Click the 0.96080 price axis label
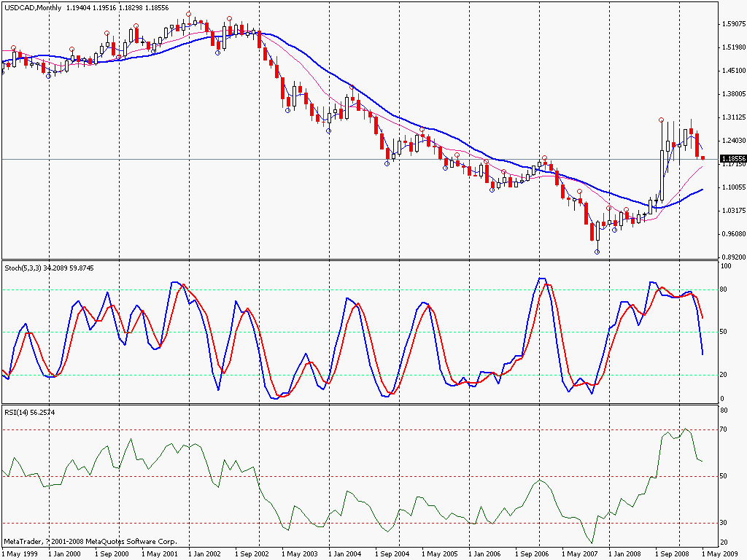This screenshot has height=560, width=747. [x=734, y=234]
